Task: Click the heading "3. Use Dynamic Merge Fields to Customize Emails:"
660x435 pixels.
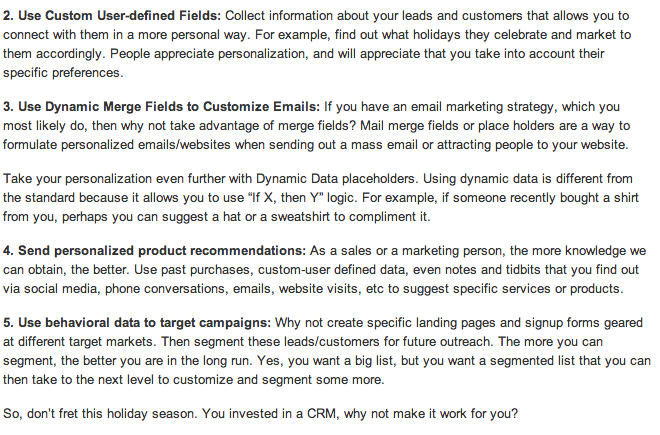Action: coord(161,107)
